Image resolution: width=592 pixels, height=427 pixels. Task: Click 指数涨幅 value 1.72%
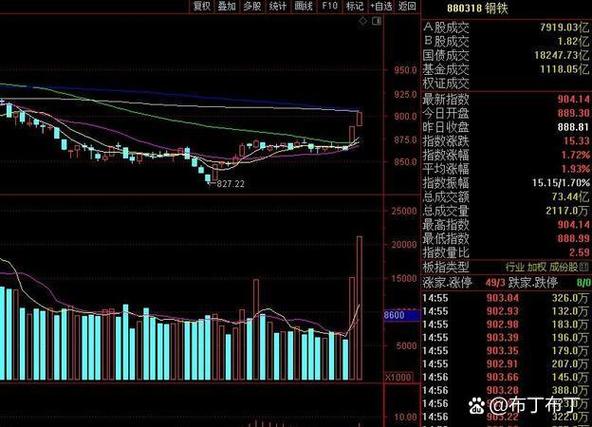(x=575, y=155)
